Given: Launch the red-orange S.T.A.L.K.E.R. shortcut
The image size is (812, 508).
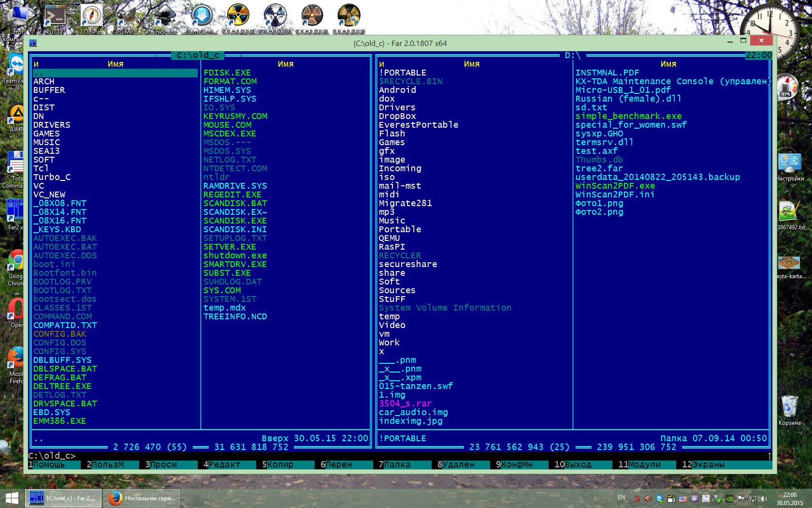Looking at the screenshot, I should pyautogui.click(x=312, y=19).
